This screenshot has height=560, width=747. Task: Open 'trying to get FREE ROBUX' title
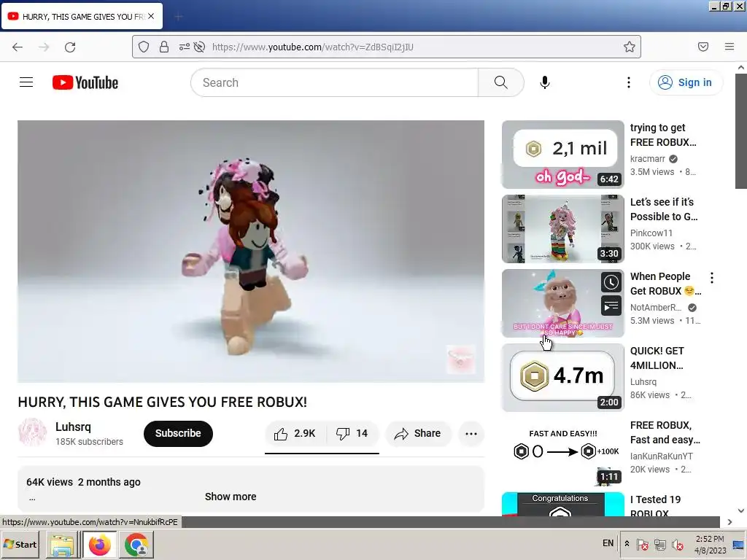663,135
